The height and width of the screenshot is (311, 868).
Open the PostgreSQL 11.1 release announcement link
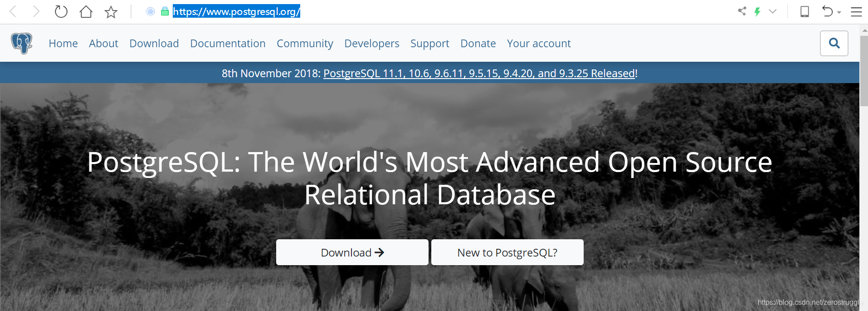[479, 74]
